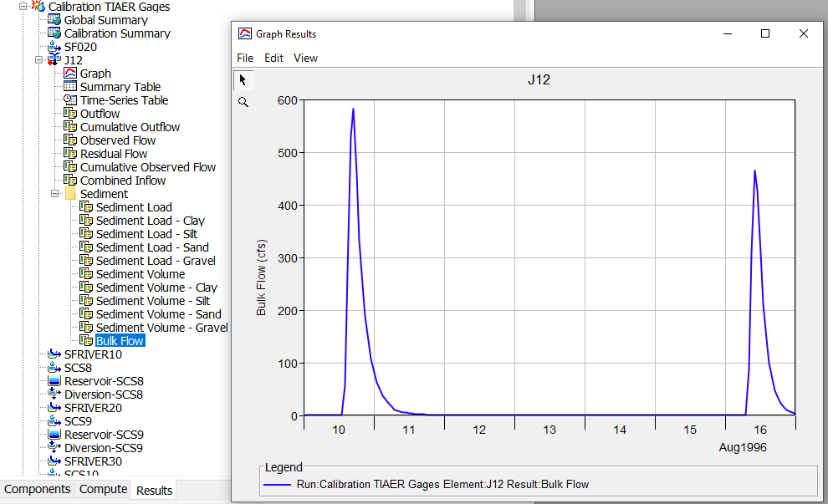The width and height of the screenshot is (828, 504).
Task: Select Sediment Load - Clay result
Action: pyautogui.click(x=151, y=220)
